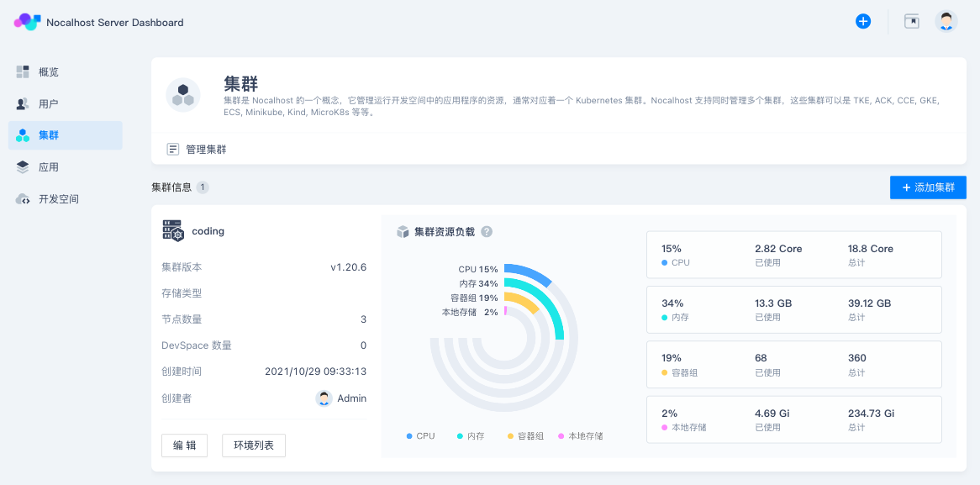Click the pink dot beside 本地存储 stat card
Image resolution: width=980 pixels, height=485 pixels.
(x=664, y=428)
